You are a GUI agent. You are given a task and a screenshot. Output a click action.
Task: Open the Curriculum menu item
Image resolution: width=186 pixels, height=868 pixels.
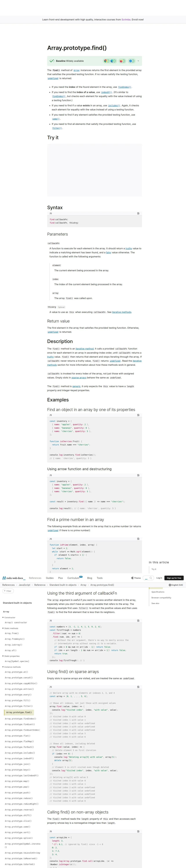[x=73, y=578]
